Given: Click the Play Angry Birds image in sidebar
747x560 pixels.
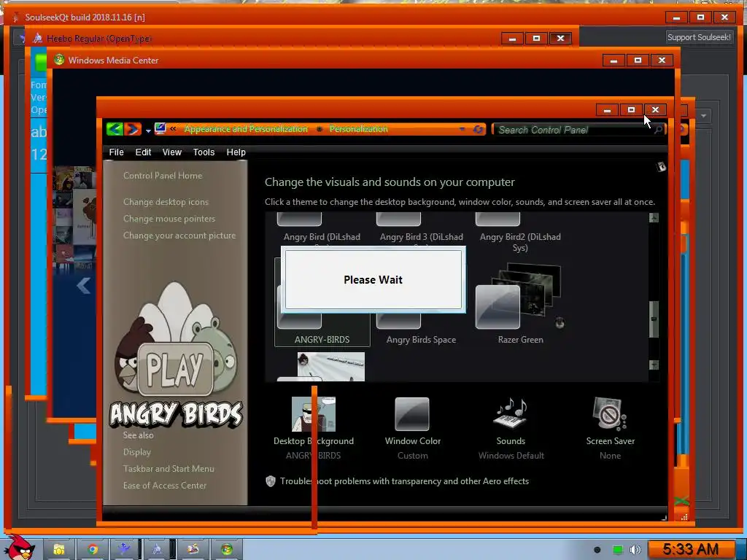Looking at the screenshot, I should (176, 354).
